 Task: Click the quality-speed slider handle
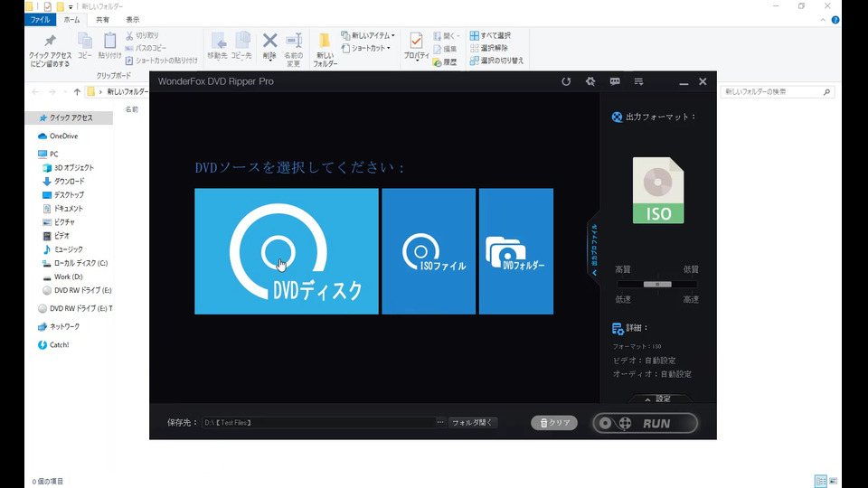[657, 284]
